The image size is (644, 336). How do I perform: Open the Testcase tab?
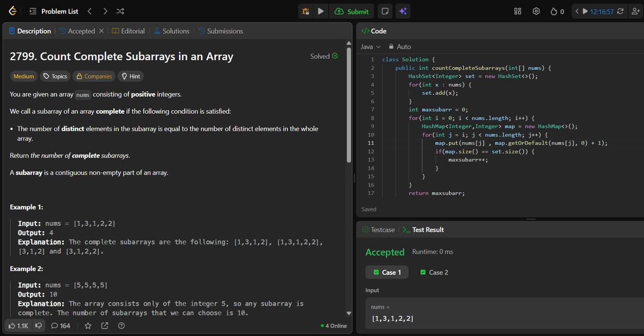[x=378, y=230]
